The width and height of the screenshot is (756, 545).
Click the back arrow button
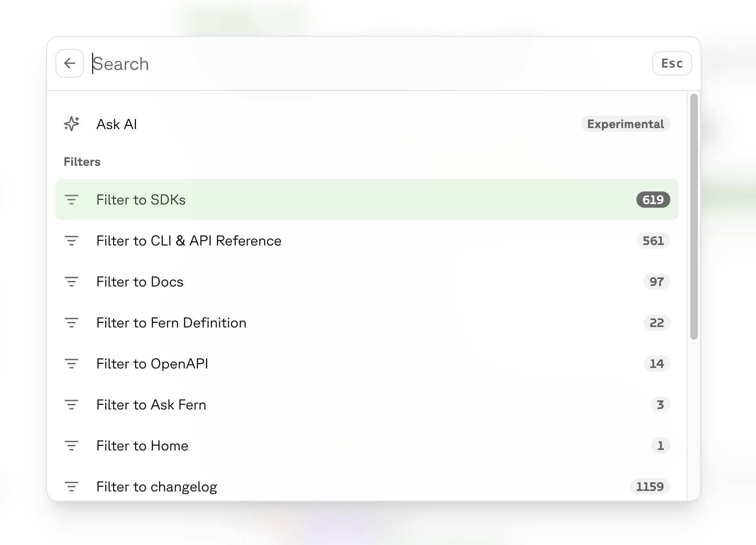click(x=69, y=63)
